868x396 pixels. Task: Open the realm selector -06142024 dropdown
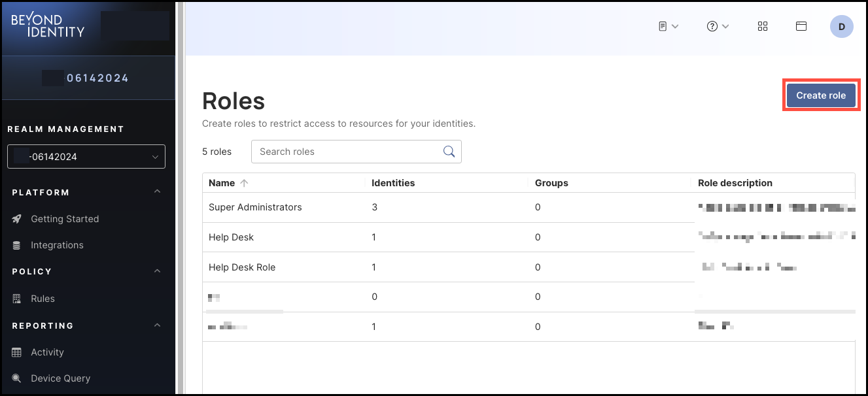[86, 157]
